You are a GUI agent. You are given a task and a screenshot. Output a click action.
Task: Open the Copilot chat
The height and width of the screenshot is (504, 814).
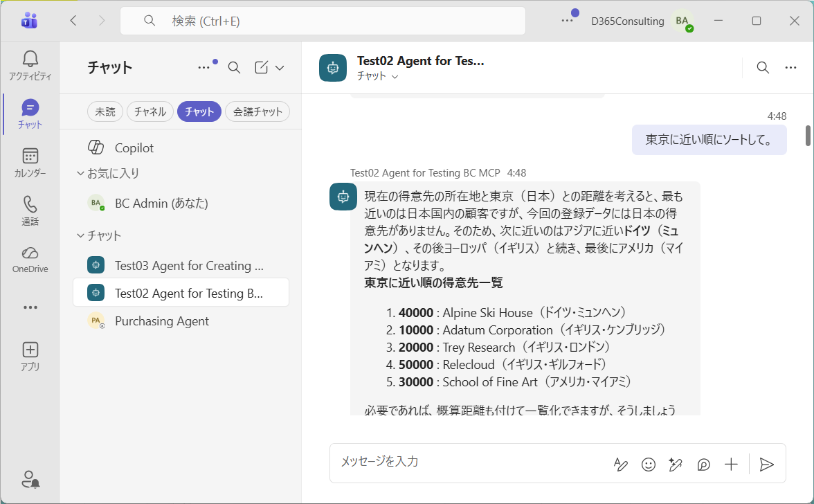181,148
